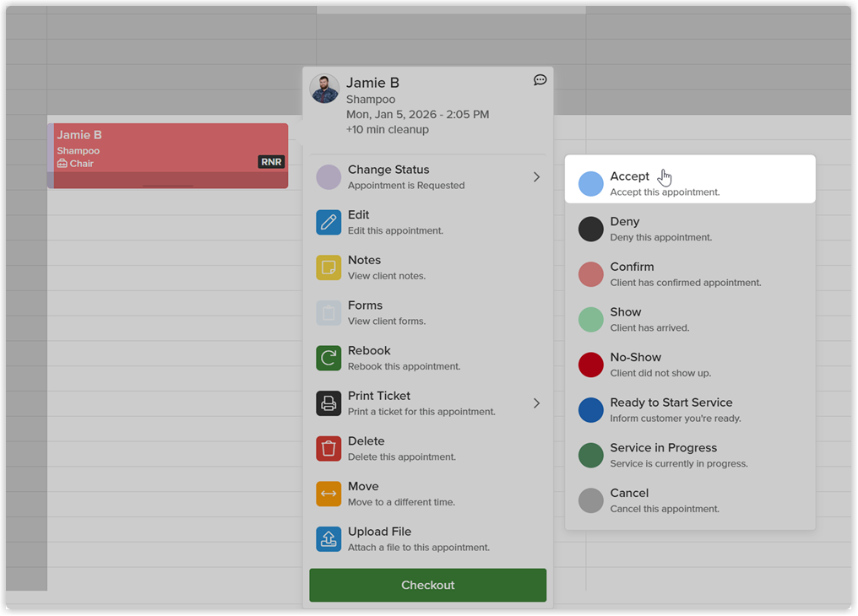The height and width of the screenshot is (616, 858).
Task: Set status to Confirm
Action: (x=690, y=274)
